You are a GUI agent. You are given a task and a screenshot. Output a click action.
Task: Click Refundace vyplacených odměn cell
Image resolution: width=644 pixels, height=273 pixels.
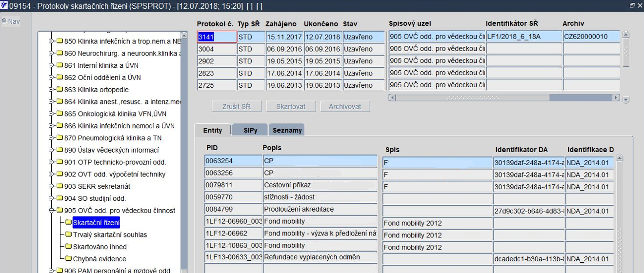pos(320,257)
